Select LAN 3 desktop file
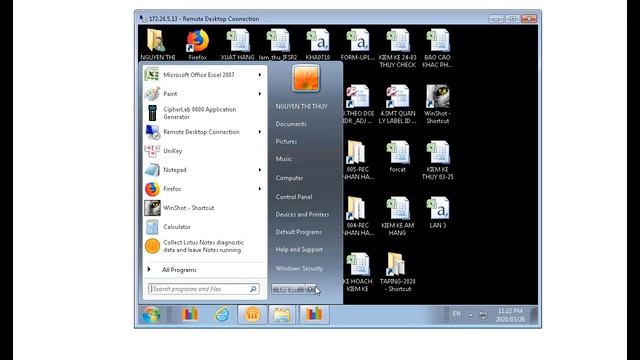Image resolution: width=640 pixels, height=360 pixels. click(x=438, y=213)
